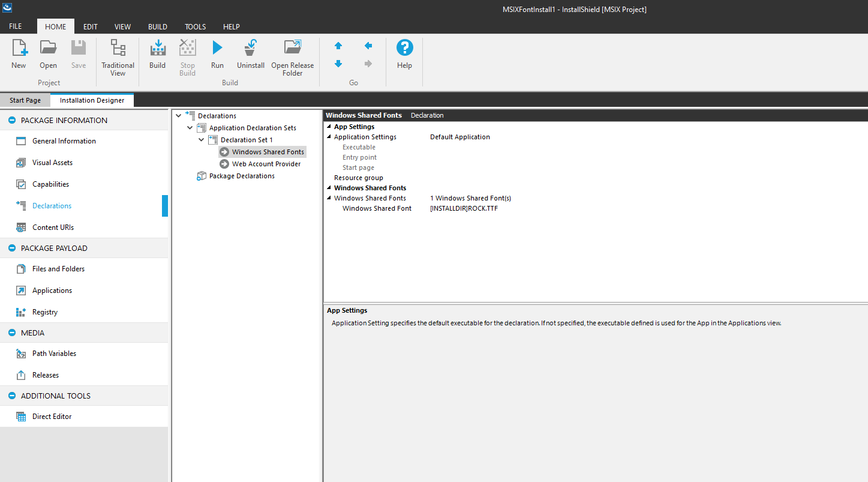Open Help from the ribbon

click(x=404, y=54)
